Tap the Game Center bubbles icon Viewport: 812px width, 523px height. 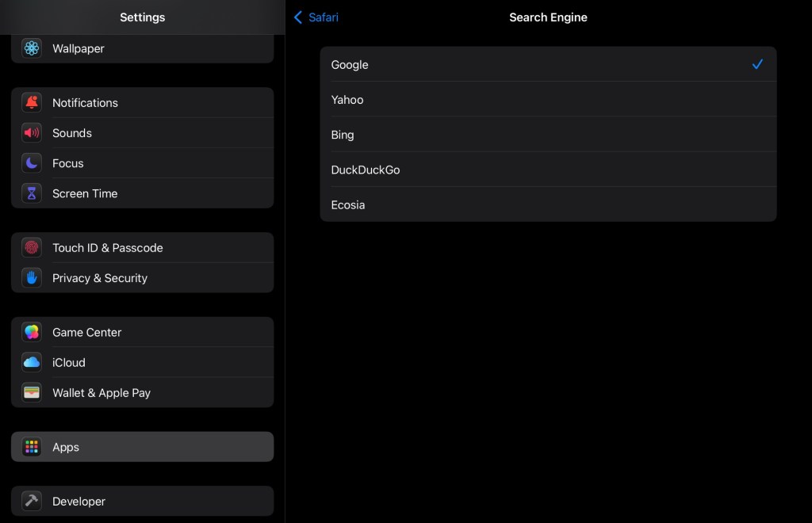pos(32,333)
